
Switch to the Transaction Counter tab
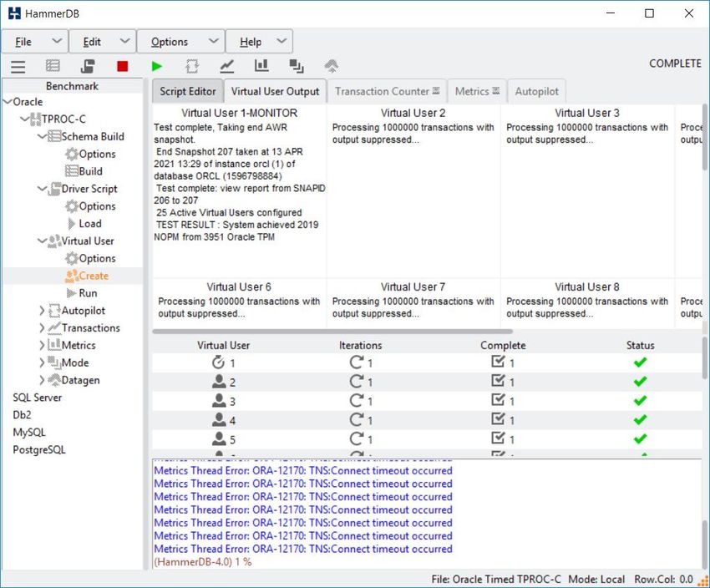pyautogui.click(x=387, y=91)
